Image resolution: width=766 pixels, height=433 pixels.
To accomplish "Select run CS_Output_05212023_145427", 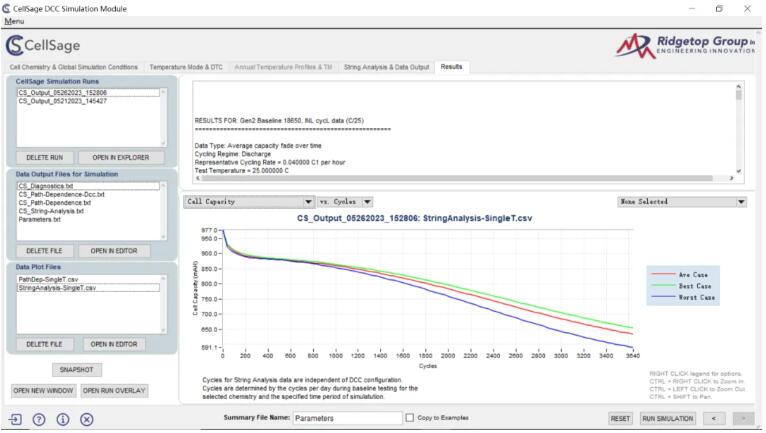I will pos(88,101).
